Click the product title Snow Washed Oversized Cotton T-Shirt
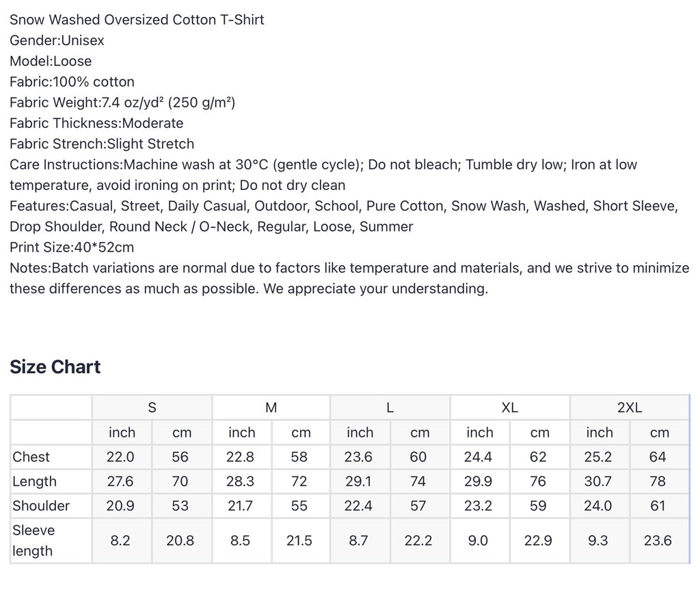 tap(137, 20)
